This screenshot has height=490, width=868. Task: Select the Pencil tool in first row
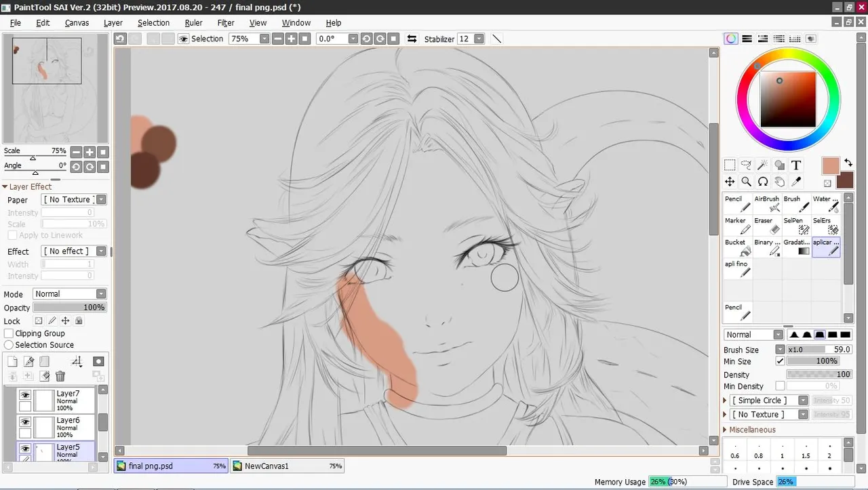click(738, 204)
